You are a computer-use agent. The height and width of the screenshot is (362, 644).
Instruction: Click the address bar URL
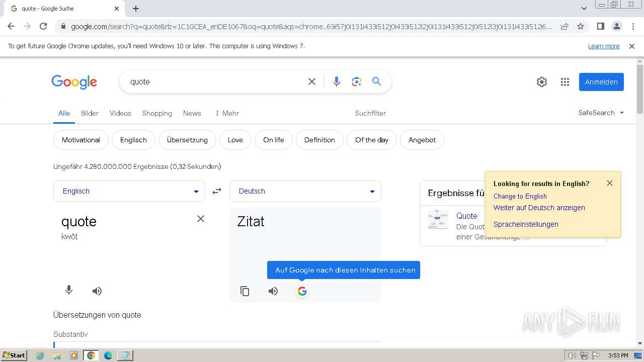(311, 27)
